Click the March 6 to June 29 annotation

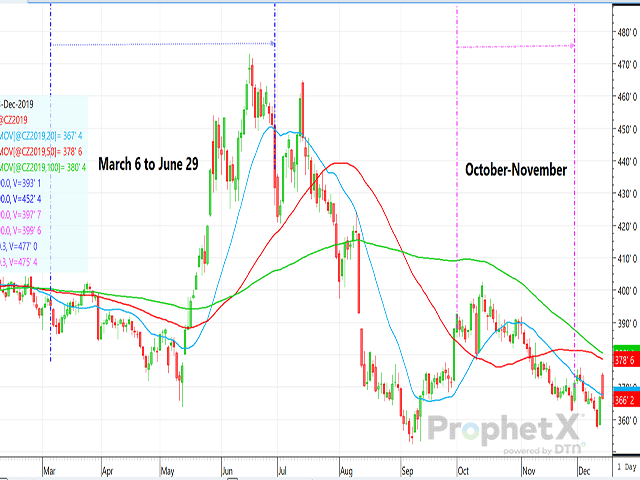click(x=148, y=164)
